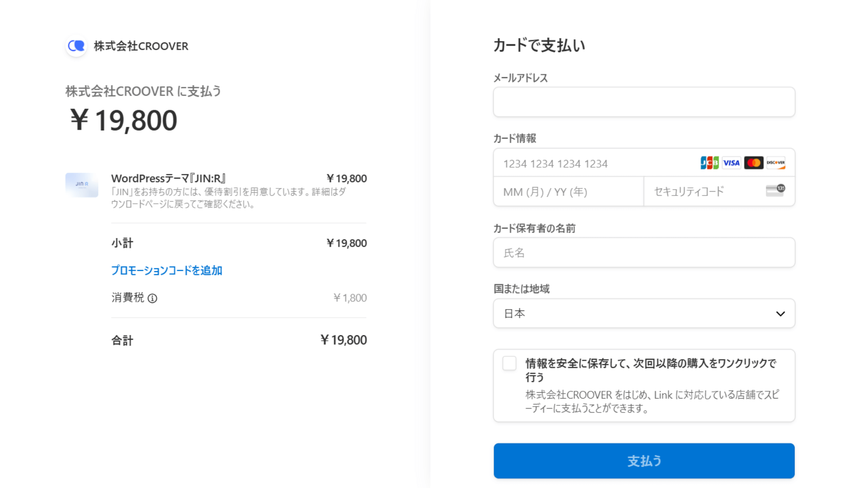Click the blue 支払う pay button

pyautogui.click(x=644, y=461)
